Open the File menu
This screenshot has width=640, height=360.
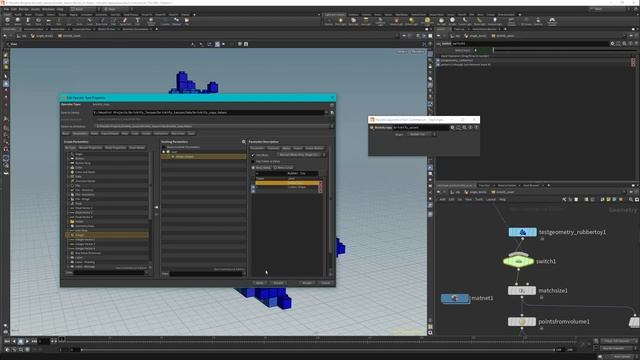tap(6, 9)
